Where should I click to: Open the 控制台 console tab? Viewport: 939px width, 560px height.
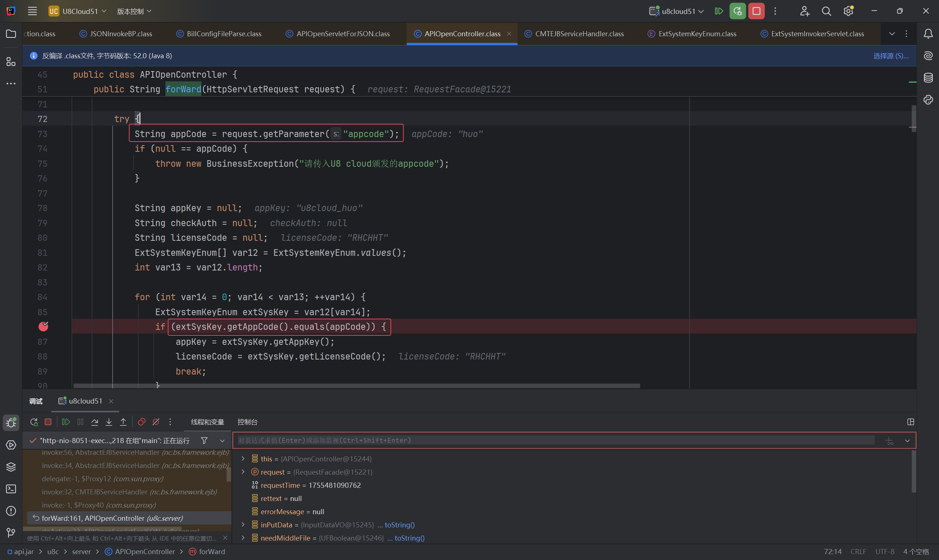click(x=247, y=422)
